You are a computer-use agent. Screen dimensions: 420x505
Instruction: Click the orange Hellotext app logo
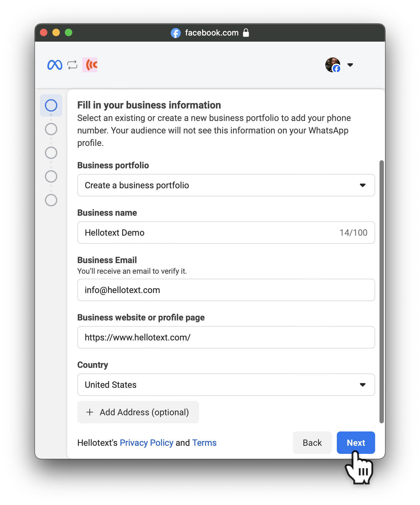click(90, 65)
